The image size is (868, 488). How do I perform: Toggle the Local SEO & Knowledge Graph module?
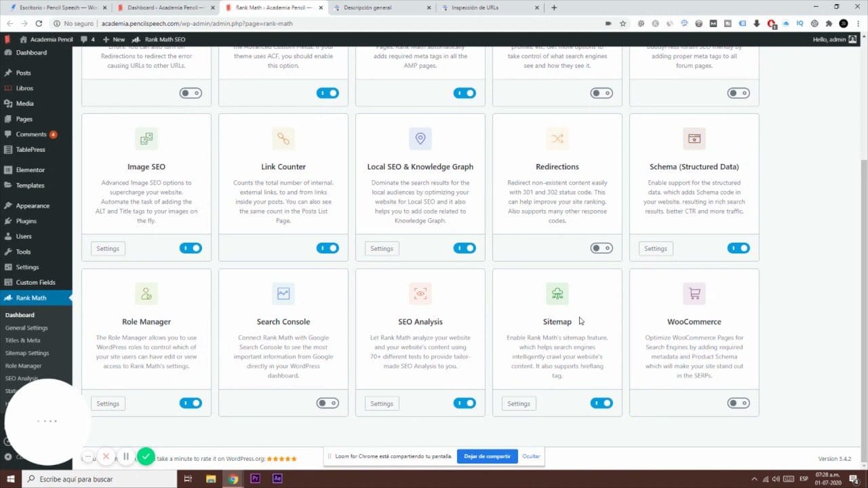465,248
